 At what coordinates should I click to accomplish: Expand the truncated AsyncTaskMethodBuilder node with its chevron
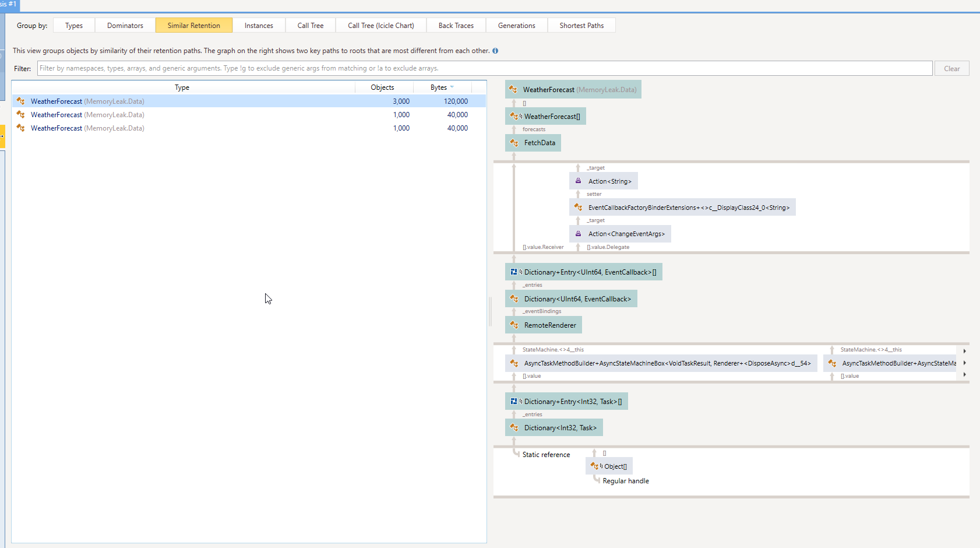[965, 363]
